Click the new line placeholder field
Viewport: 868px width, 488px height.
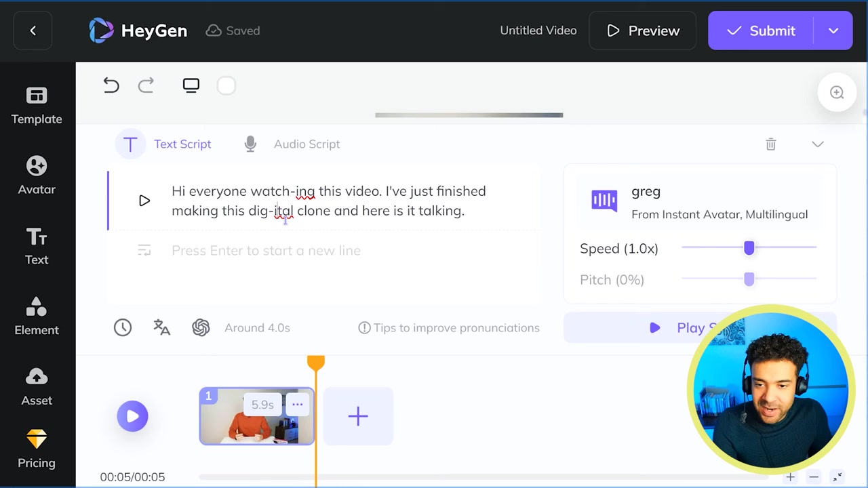point(266,250)
